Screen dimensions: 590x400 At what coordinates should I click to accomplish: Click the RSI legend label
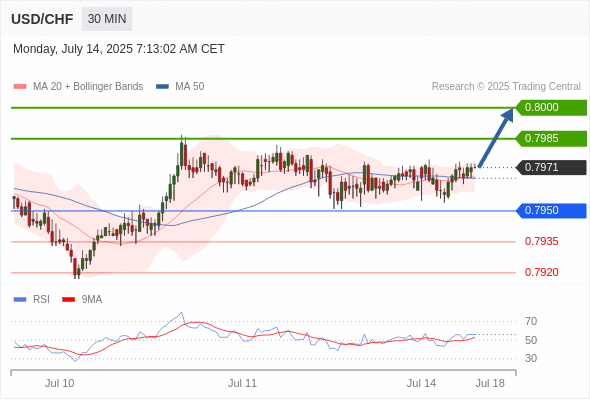(x=41, y=300)
